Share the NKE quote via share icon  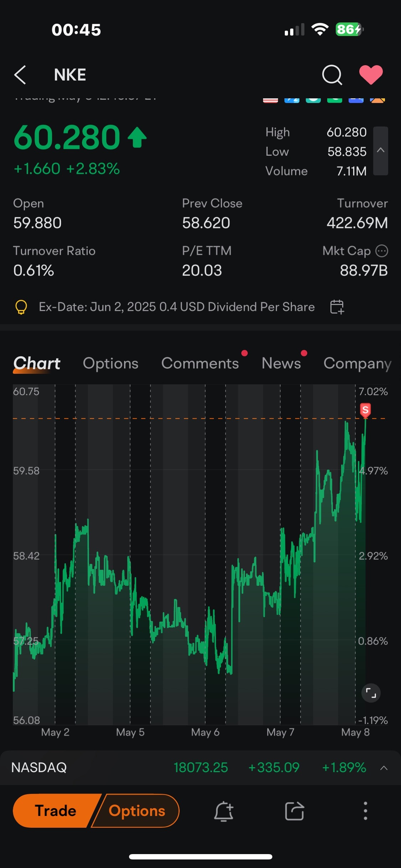point(294,811)
